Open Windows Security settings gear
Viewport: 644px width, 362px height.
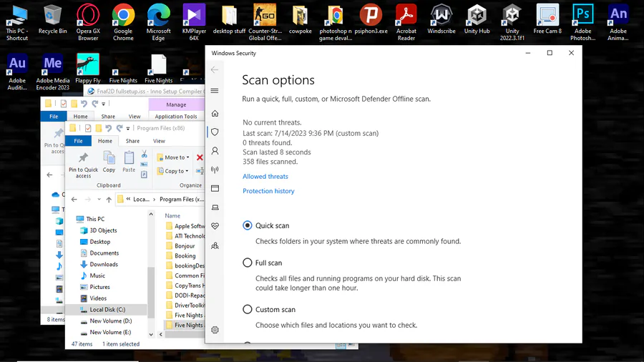click(215, 330)
